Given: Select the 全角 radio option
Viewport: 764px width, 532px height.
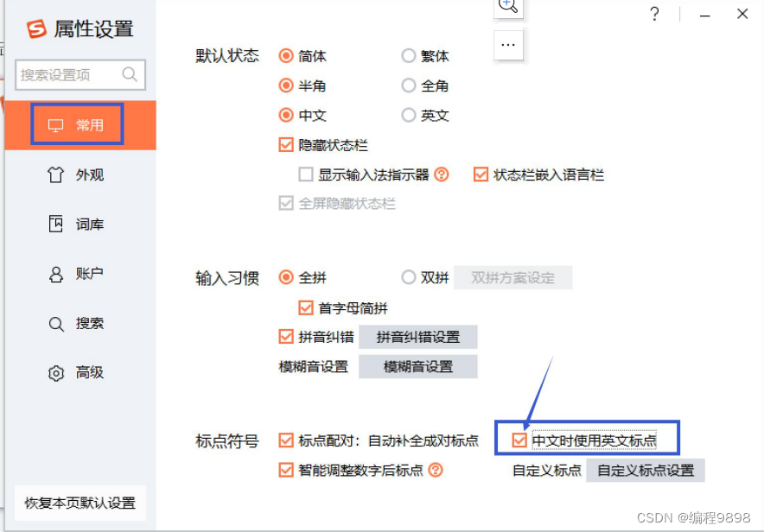Looking at the screenshot, I should click(408, 85).
